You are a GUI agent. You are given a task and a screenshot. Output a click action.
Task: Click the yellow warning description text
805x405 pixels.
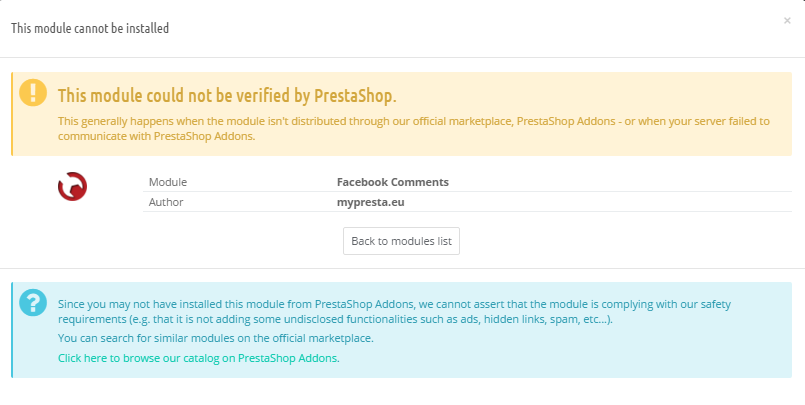pos(414,129)
